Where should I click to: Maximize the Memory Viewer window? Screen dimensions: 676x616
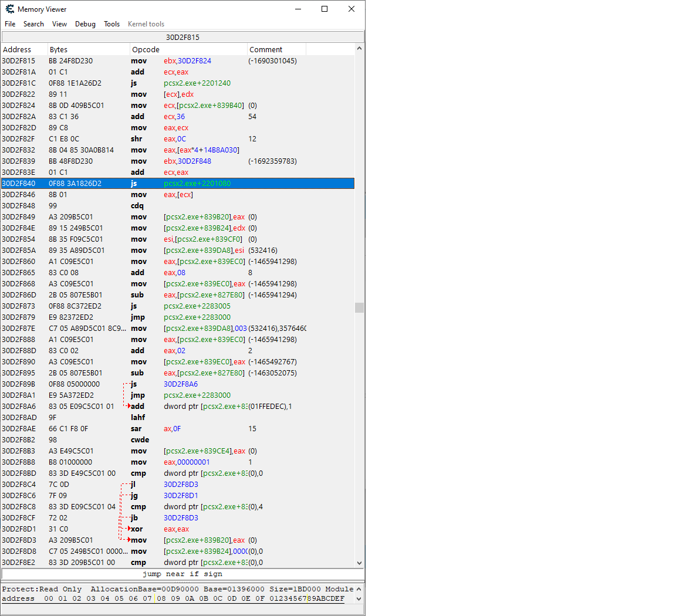coord(325,9)
